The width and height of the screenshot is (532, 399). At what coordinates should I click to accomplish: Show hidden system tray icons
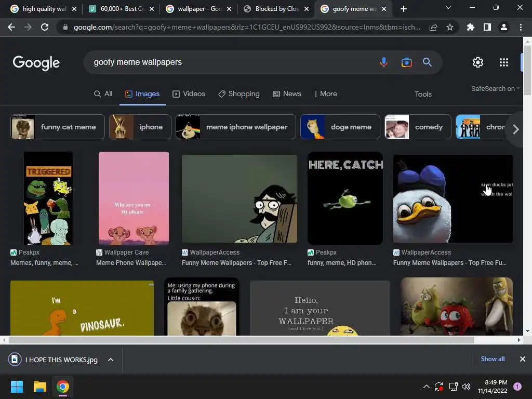click(427, 387)
